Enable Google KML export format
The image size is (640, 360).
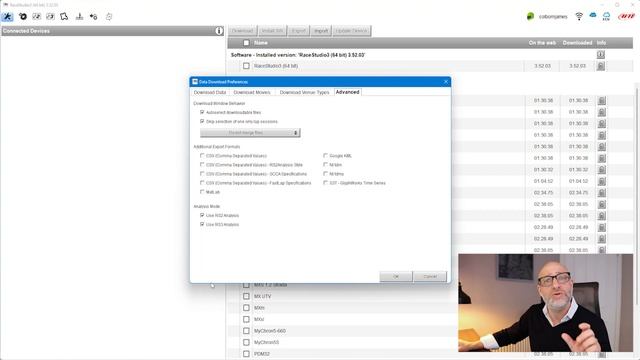[x=325, y=156]
